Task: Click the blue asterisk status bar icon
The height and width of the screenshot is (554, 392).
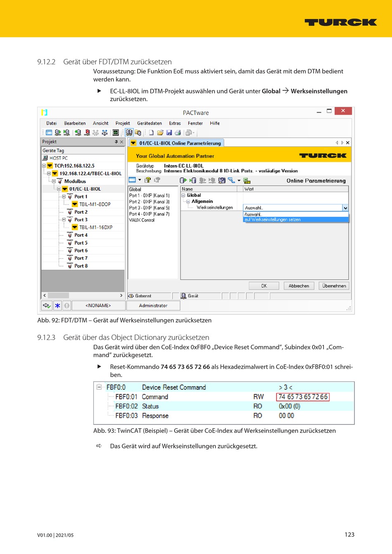Action: 57,306
